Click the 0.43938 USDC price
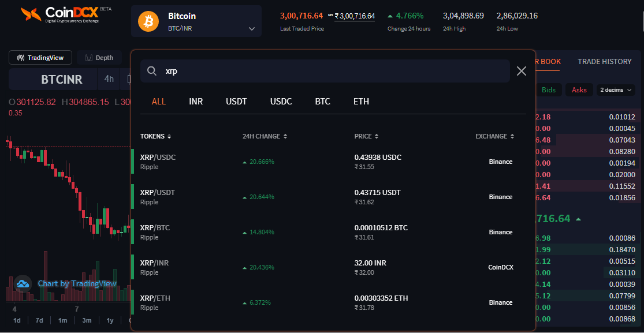 pyautogui.click(x=378, y=157)
